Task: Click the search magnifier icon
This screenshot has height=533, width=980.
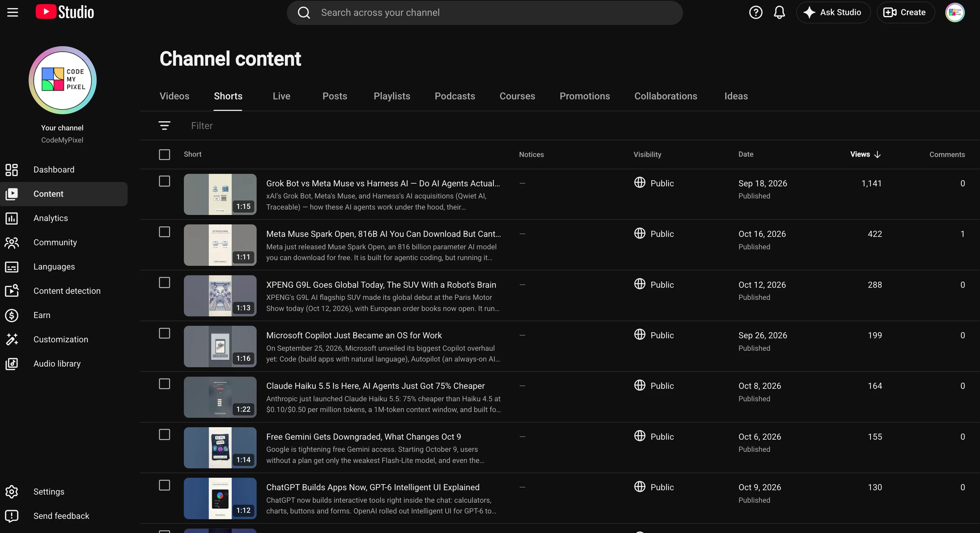Action: coord(303,12)
